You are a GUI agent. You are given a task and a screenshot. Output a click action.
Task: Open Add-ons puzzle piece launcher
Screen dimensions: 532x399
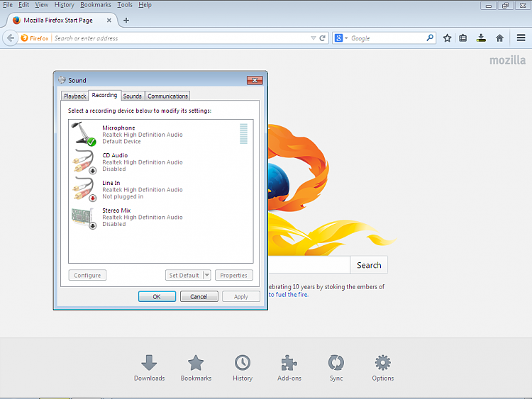289,368
